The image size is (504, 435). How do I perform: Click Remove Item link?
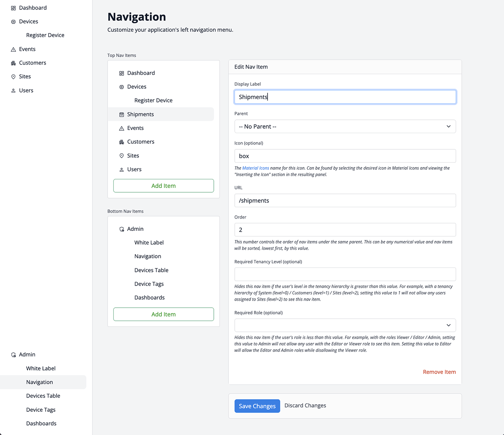[439, 372]
